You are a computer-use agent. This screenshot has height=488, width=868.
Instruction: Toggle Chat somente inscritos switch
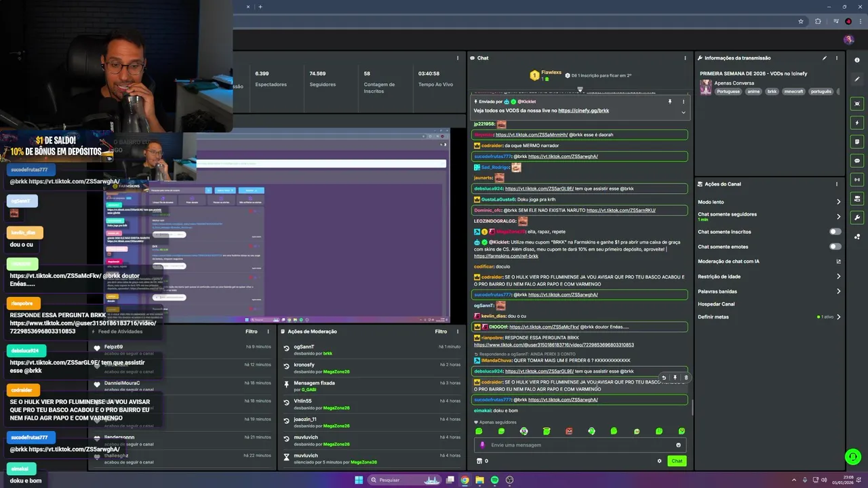point(835,232)
